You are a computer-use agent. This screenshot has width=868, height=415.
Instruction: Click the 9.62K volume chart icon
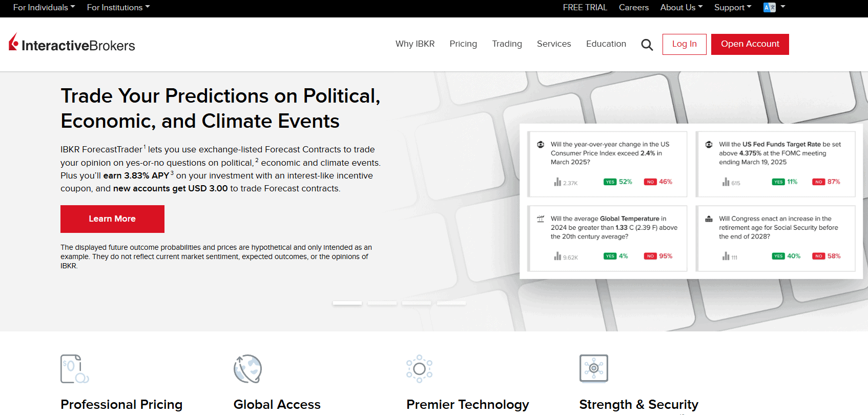point(557,256)
